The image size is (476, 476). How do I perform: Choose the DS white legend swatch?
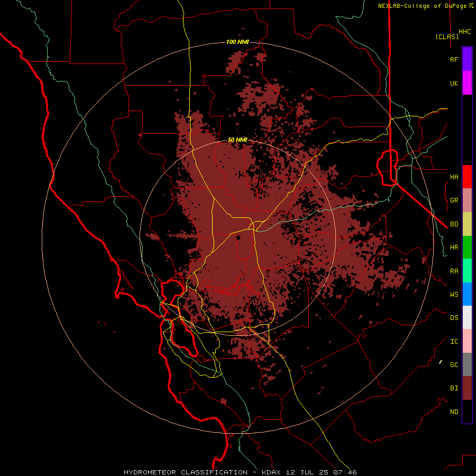[467, 317]
